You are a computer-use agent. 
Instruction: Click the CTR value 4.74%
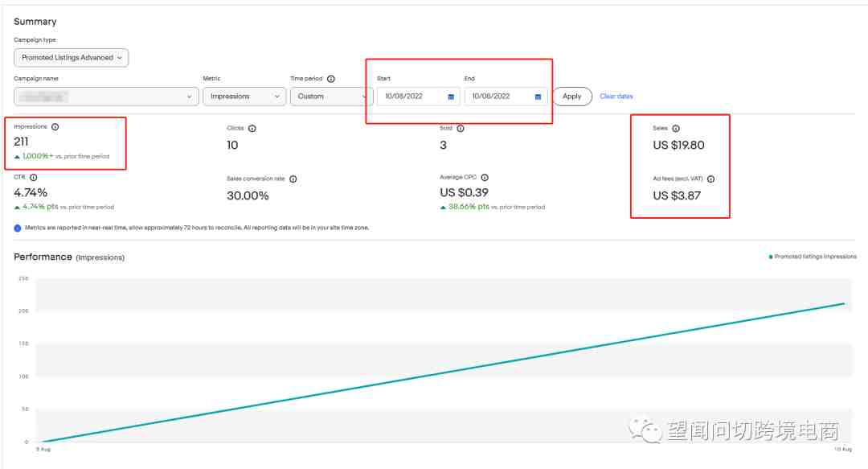click(31, 193)
